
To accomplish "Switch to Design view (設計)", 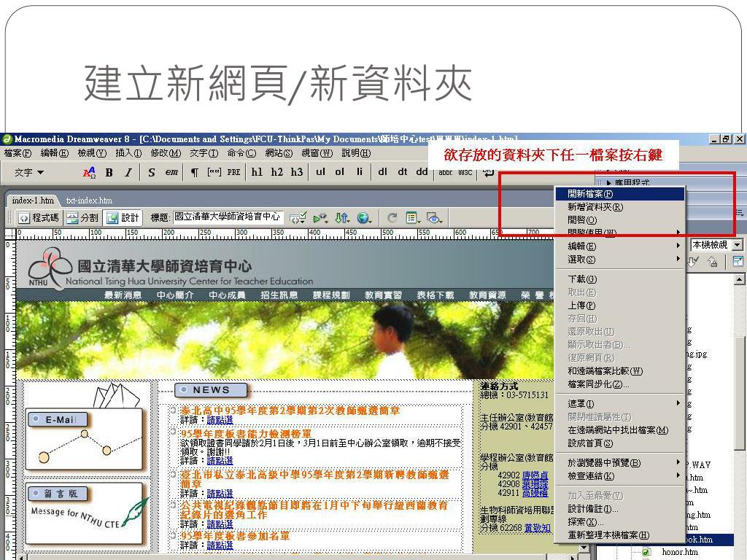I will [123, 218].
